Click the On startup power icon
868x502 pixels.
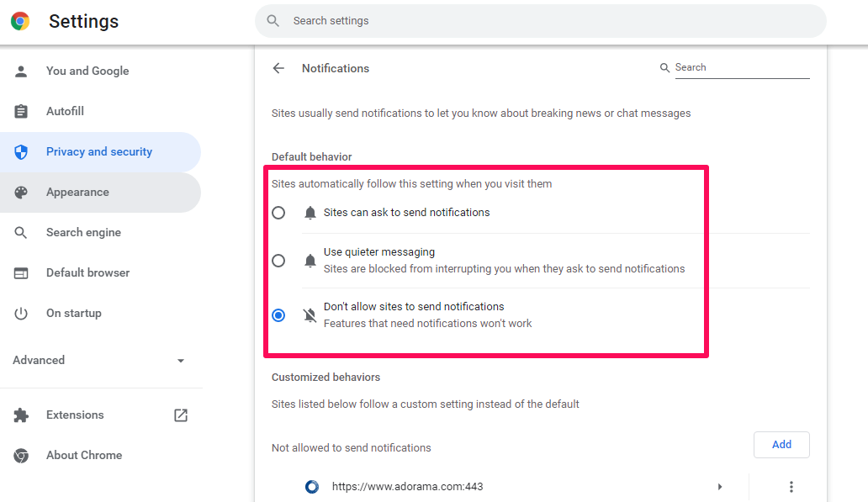(x=21, y=314)
